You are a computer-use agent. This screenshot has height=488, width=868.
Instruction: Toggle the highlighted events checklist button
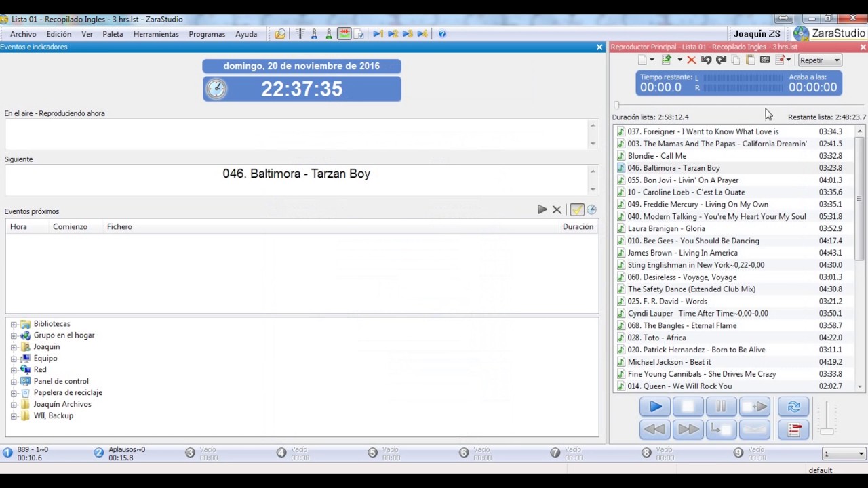[x=576, y=210]
